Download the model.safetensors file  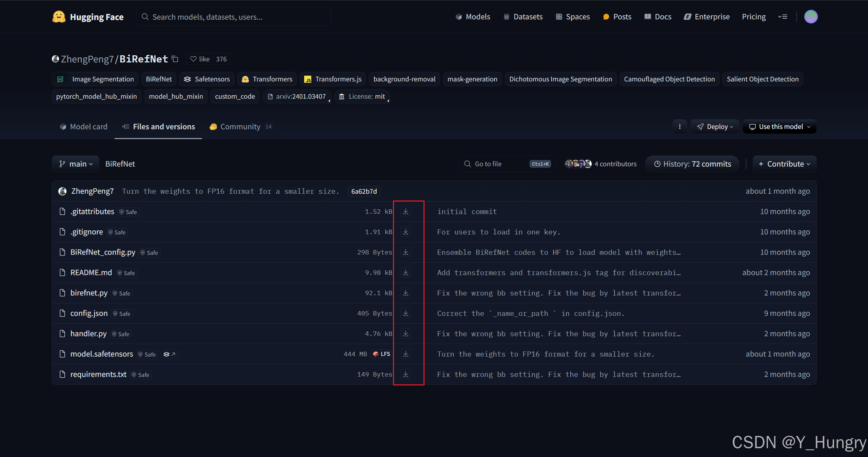[406, 354]
